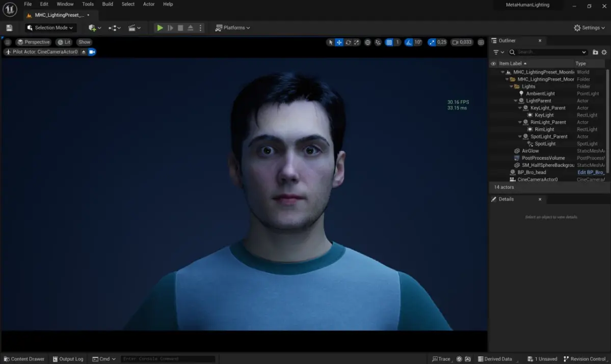Collapse the KeyLight_Parent tree item
611x364 pixels.
(x=520, y=108)
